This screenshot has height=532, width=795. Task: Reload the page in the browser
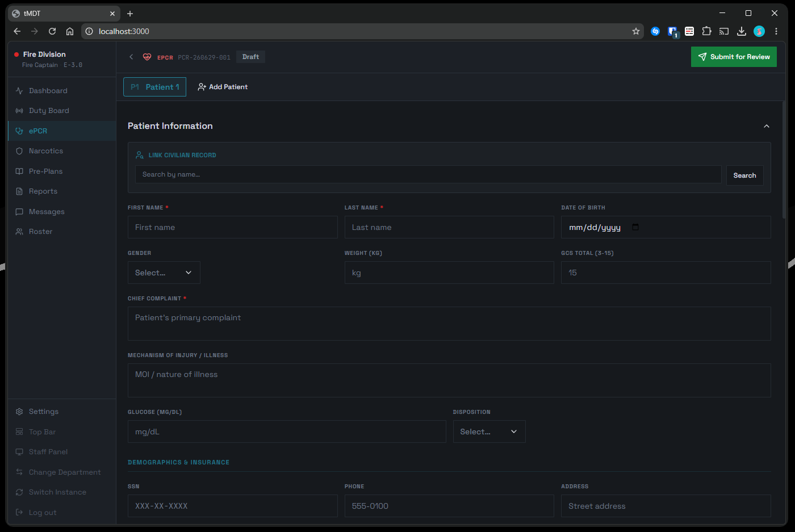52,31
